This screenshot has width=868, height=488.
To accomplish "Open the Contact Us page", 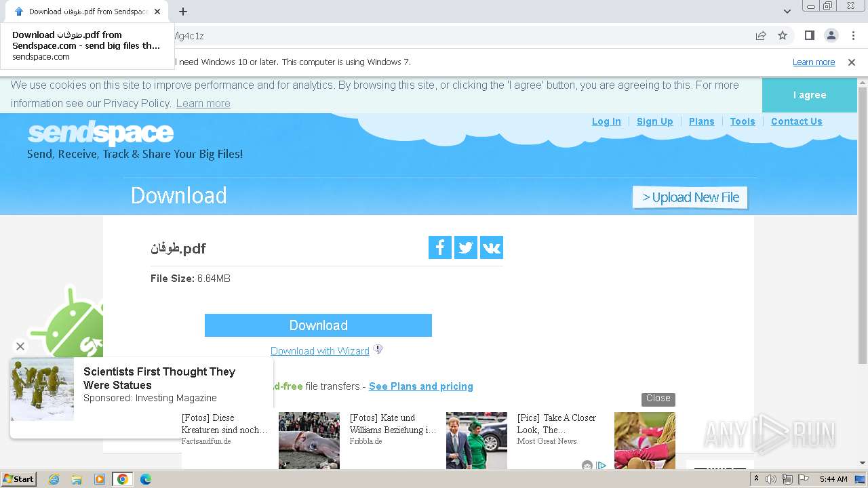I will (x=797, y=121).
